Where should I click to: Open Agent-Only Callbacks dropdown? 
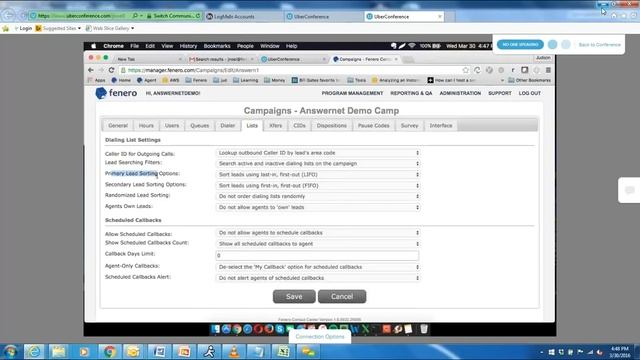coord(318,267)
